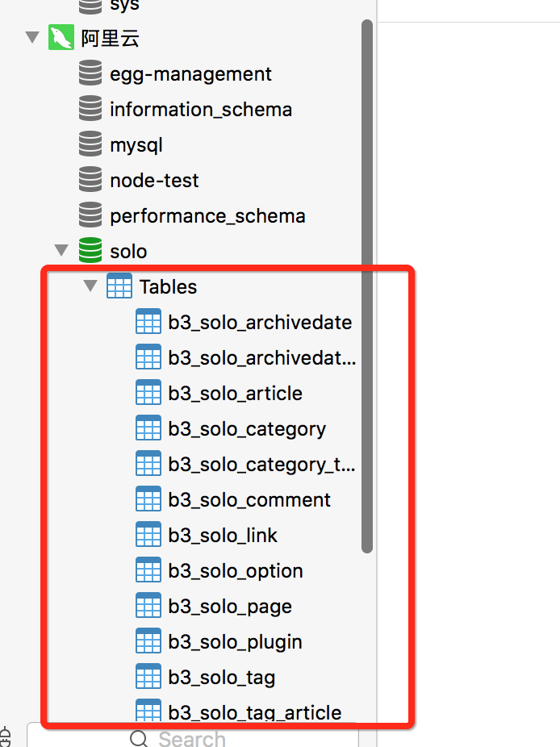
Task: Collapse the 阿里云 connection tree
Action: click(32, 38)
